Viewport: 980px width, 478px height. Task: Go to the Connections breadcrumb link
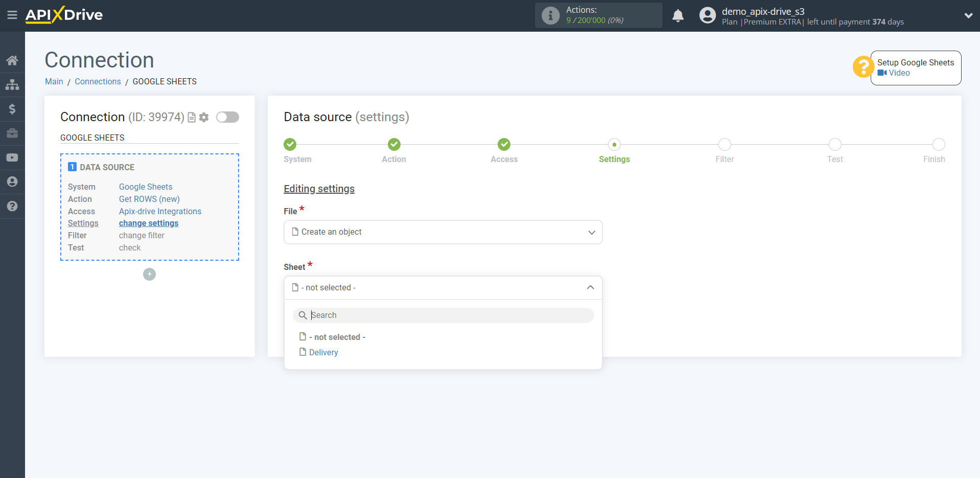tap(98, 82)
